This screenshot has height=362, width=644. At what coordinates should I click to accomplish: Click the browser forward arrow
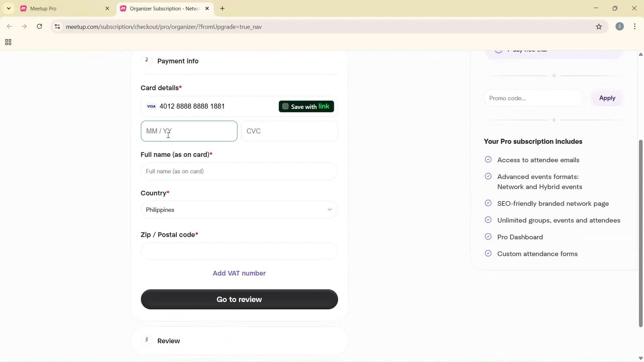click(24, 26)
